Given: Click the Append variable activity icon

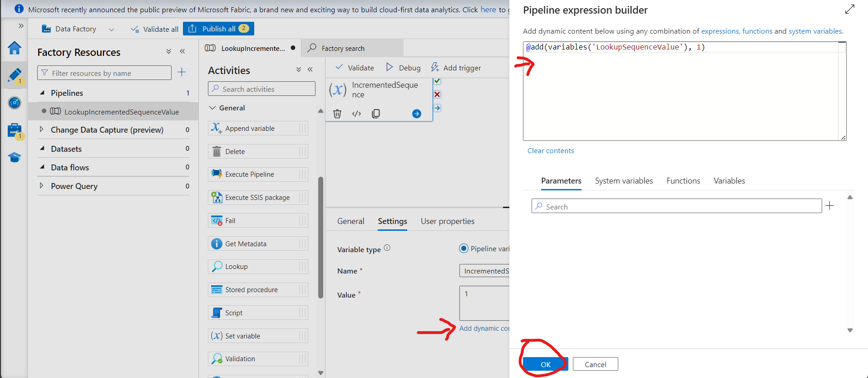Looking at the screenshot, I should [x=217, y=128].
